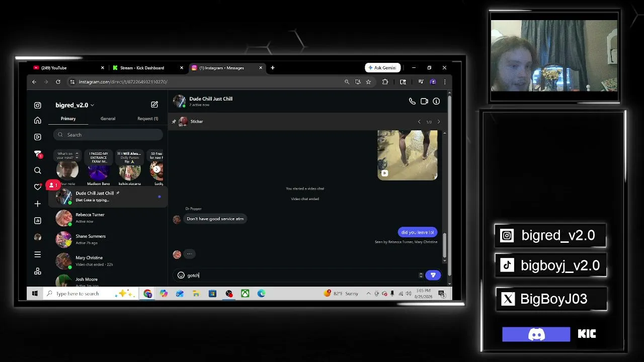The width and height of the screenshot is (644, 362).
Task: Open conversation information icon
Action: coord(436,101)
